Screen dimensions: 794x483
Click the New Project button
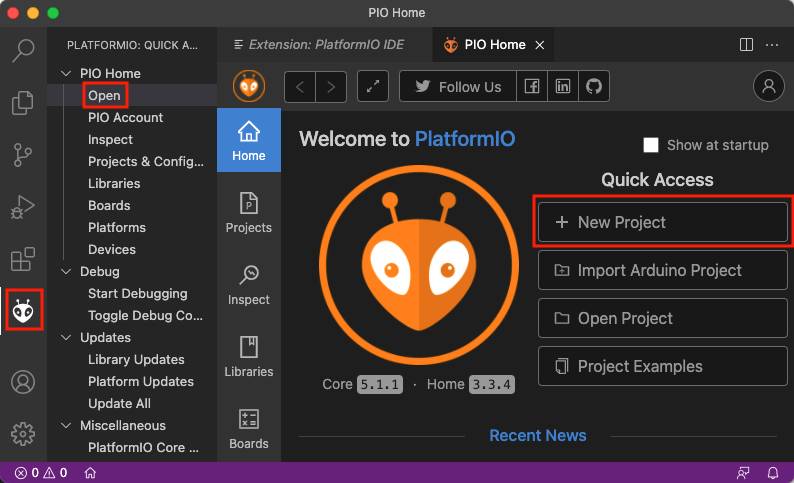[x=663, y=223]
